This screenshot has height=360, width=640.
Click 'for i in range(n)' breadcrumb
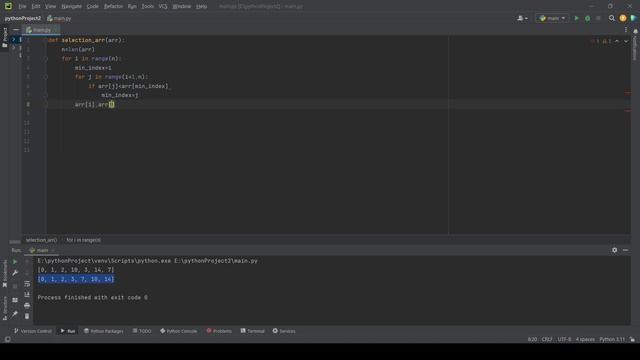click(84, 240)
